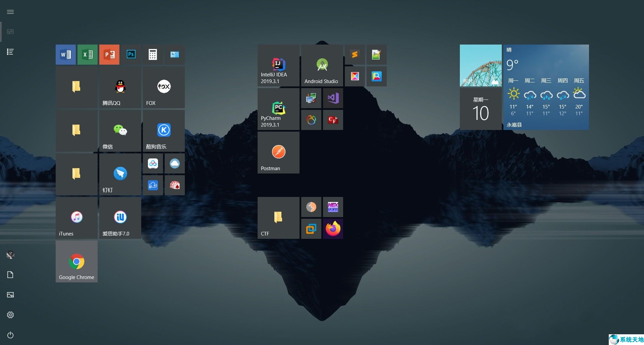Switch to all apps list view

tap(10, 52)
